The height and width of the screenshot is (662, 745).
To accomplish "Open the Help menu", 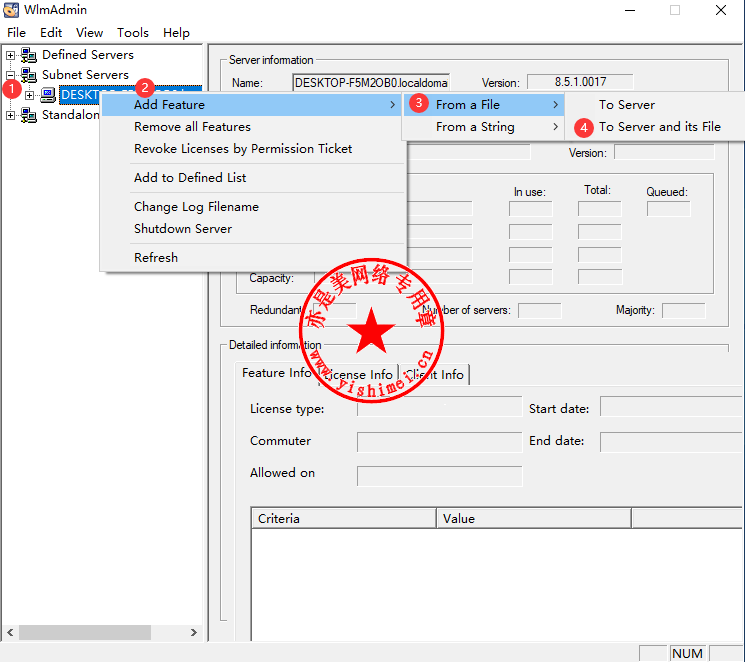I will point(176,33).
